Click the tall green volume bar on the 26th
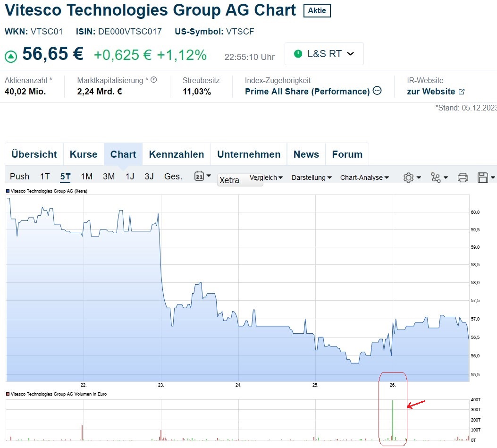Image resolution: width=497 pixels, height=448 pixels. (392, 420)
